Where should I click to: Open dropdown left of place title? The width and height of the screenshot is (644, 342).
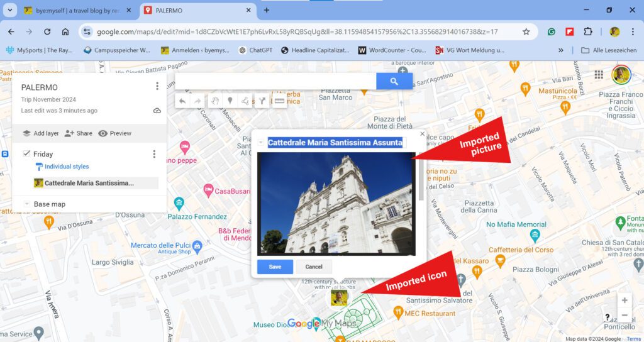coord(261,143)
